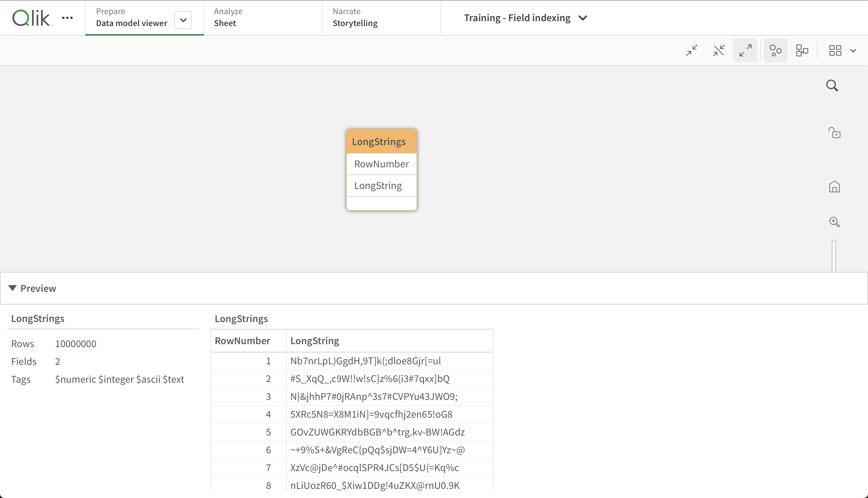Reset view with the home icon
This screenshot has height=498, width=868.
coord(835,187)
